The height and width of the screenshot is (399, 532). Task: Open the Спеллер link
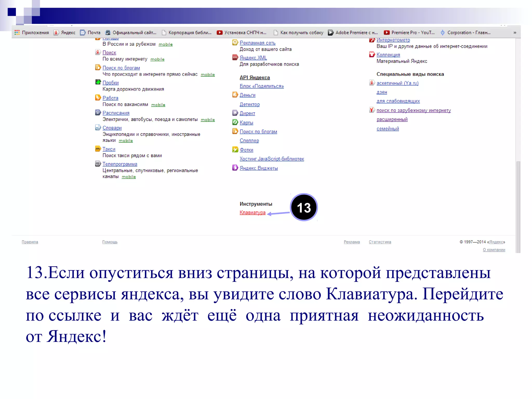pyautogui.click(x=249, y=141)
